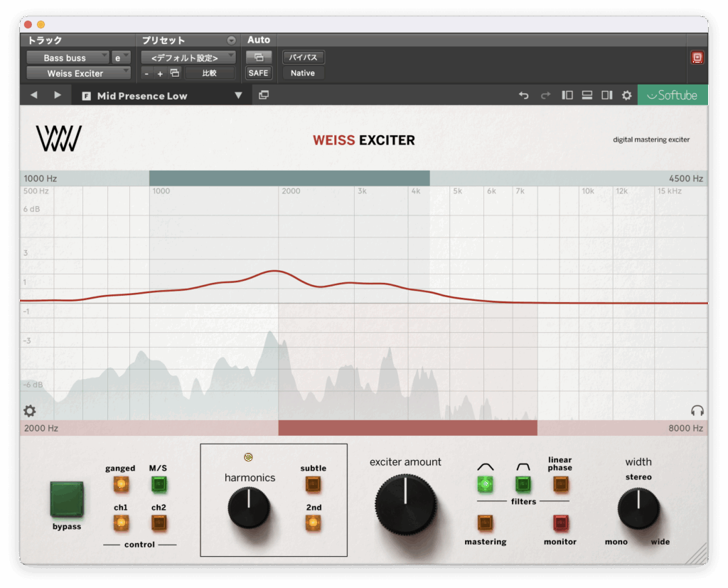Click the Native button
The width and height of the screenshot is (728, 588).
pyautogui.click(x=303, y=73)
